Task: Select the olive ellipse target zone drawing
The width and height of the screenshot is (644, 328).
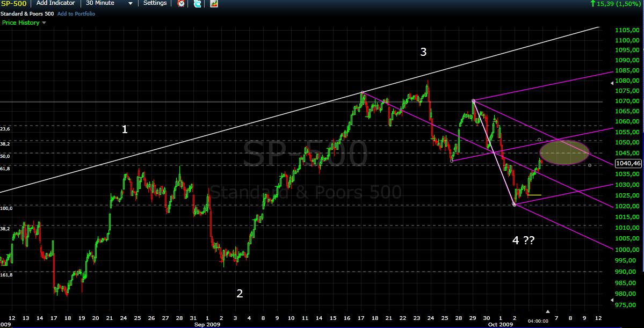Action: pyautogui.click(x=565, y=152)
